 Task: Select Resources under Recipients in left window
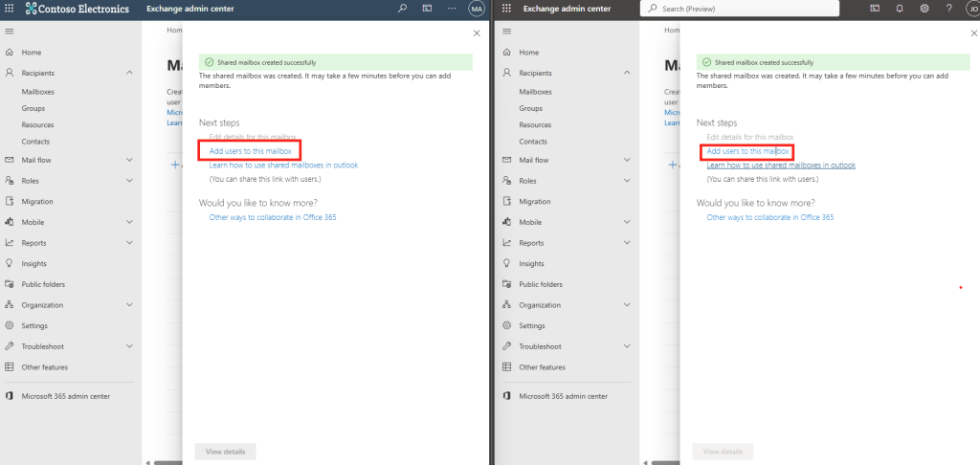point(37,124)
